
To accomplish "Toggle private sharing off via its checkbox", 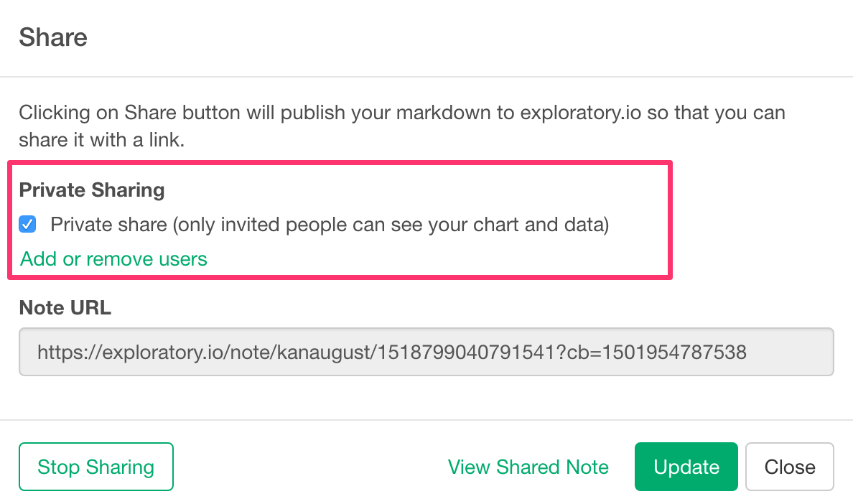I will tap(28, 225).
